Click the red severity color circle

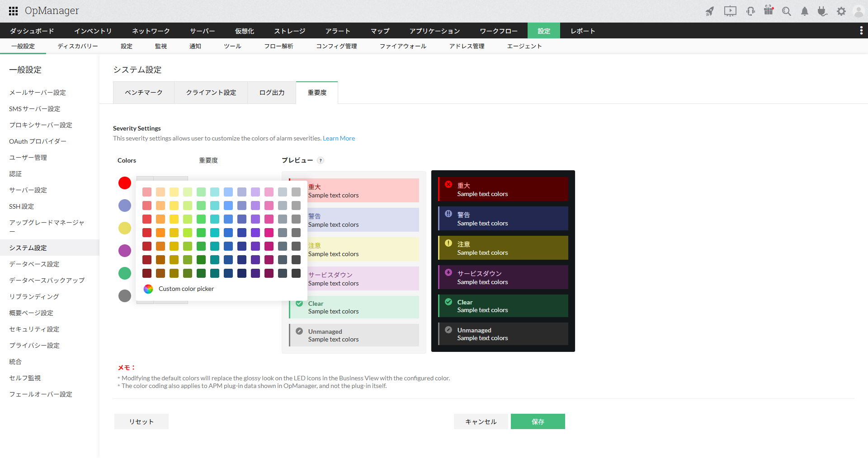click(x=125, y=183)
